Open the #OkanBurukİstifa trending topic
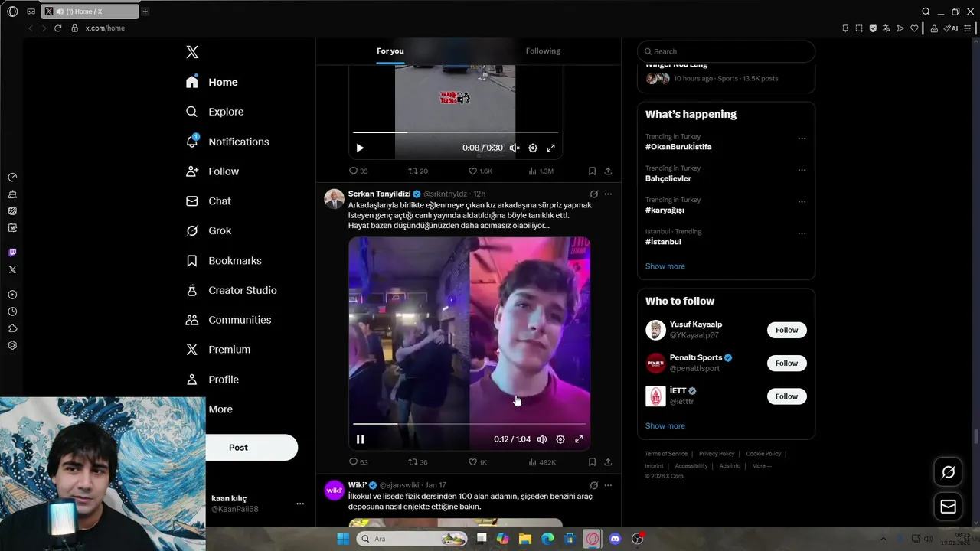The image size is (980, 551). (x=678, y=147)
